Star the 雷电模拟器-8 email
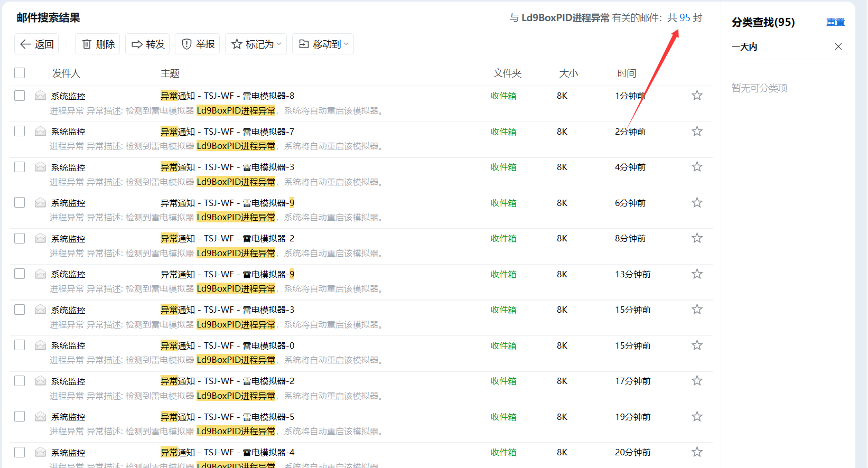The width and height of the screenshot is (868, 468). coord(697,96)
